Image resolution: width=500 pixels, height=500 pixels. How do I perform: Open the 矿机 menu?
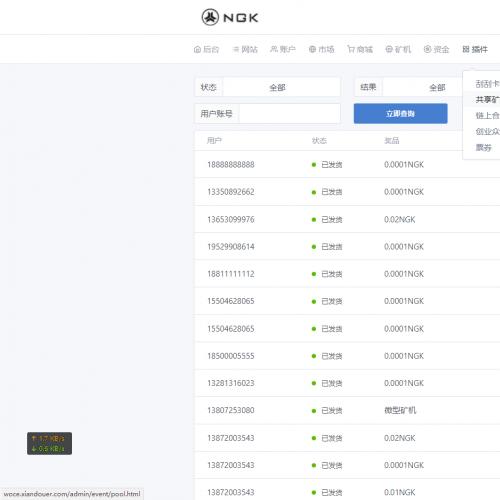pos(398,49)
